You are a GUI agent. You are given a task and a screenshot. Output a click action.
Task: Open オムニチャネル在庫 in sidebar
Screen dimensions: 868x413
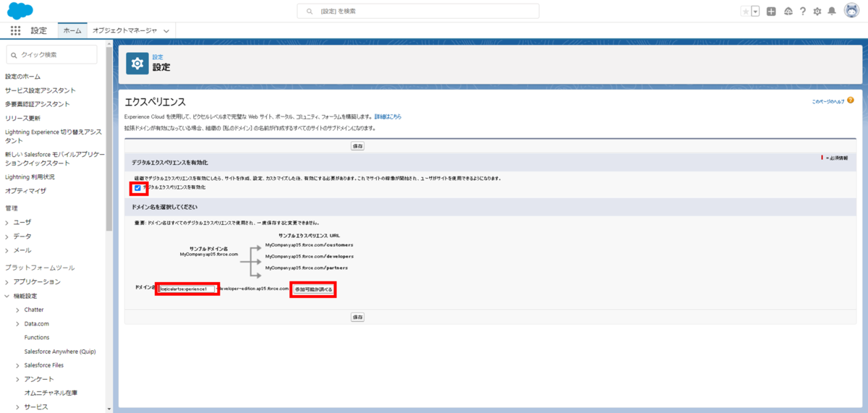[51, 393]
